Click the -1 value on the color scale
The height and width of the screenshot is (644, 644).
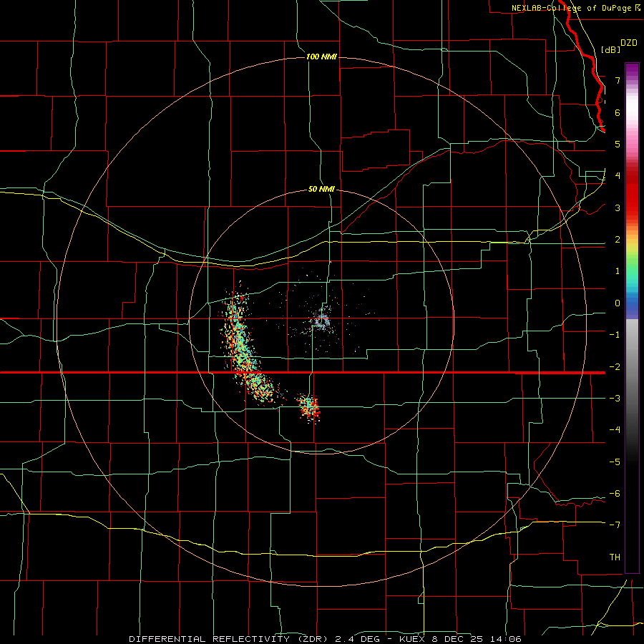[615, 335]
